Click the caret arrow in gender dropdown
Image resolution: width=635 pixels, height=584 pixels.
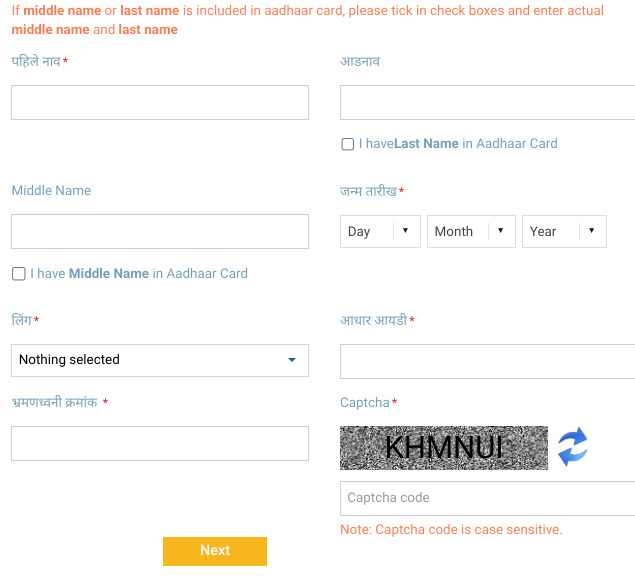[x=292, y=360]
